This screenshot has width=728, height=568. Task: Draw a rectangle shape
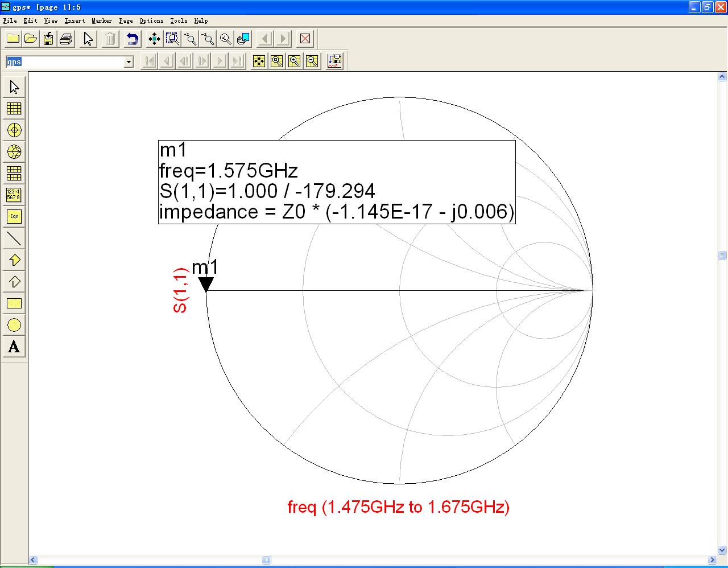coord(14,303)
